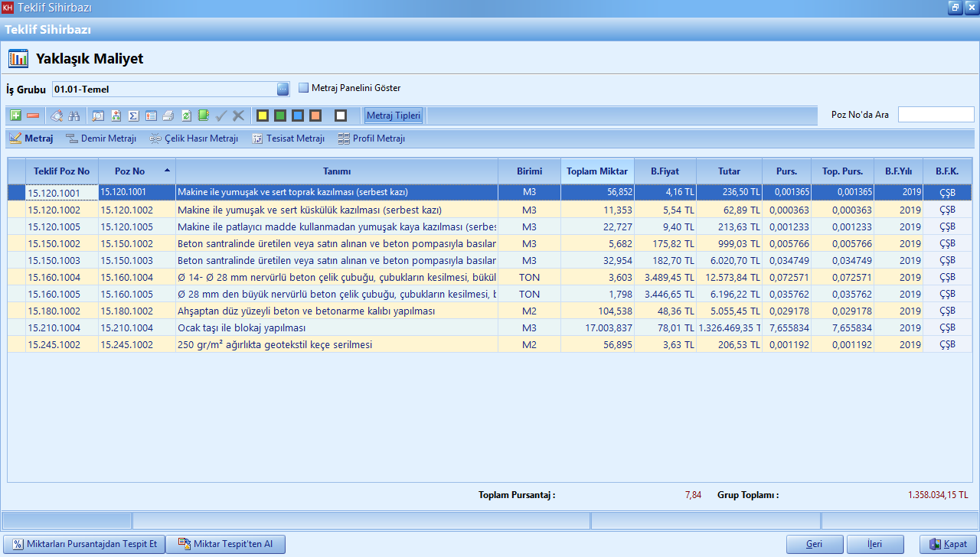Open the Metraj Tipleri toolbar button
The image size is (980, 557).
[394, 116]
